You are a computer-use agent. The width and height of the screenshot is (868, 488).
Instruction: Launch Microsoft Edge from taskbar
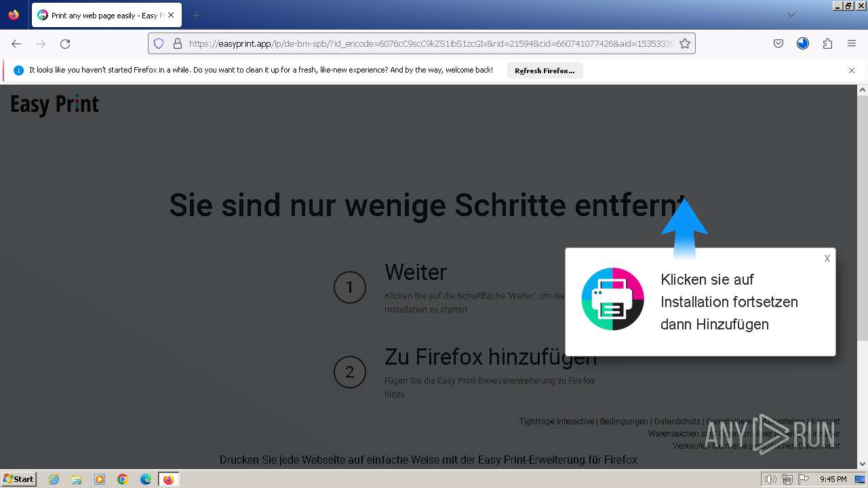146,479
